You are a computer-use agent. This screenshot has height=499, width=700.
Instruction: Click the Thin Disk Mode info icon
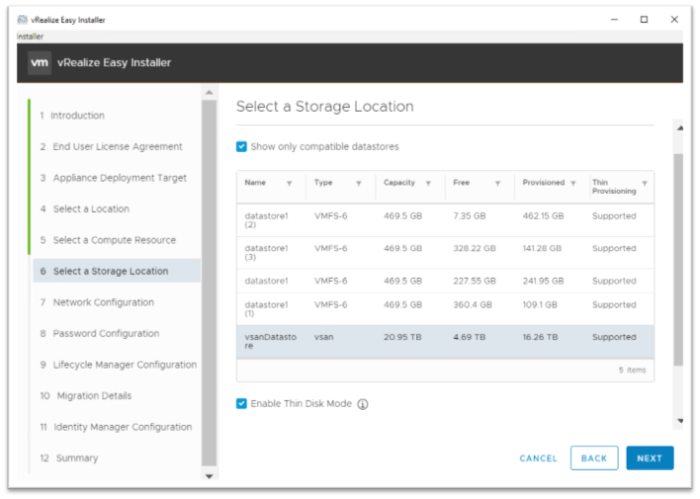363,404
